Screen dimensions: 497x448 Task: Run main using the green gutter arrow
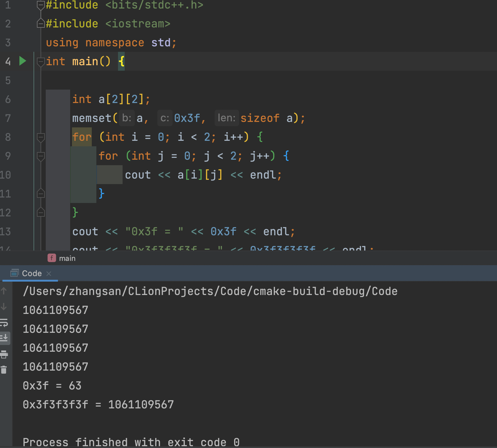point(23,61)
